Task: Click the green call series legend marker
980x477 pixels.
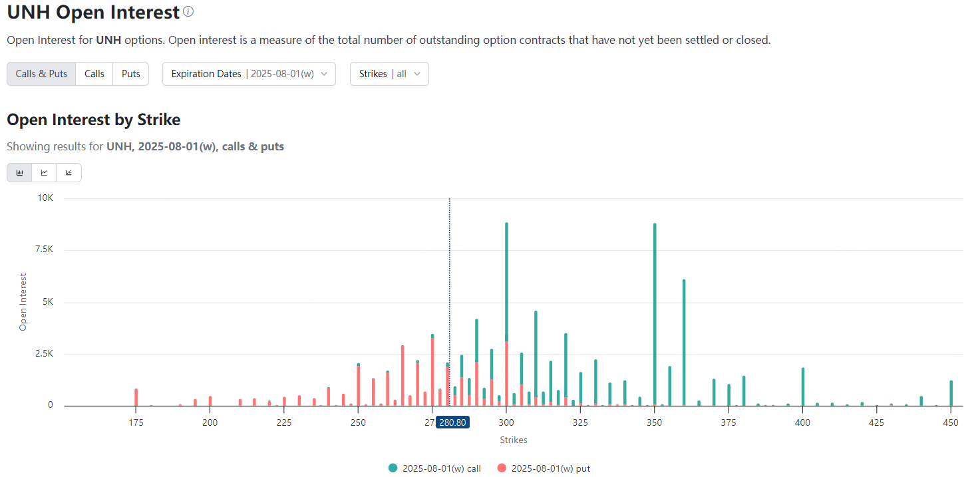Action: pos(393,468)
